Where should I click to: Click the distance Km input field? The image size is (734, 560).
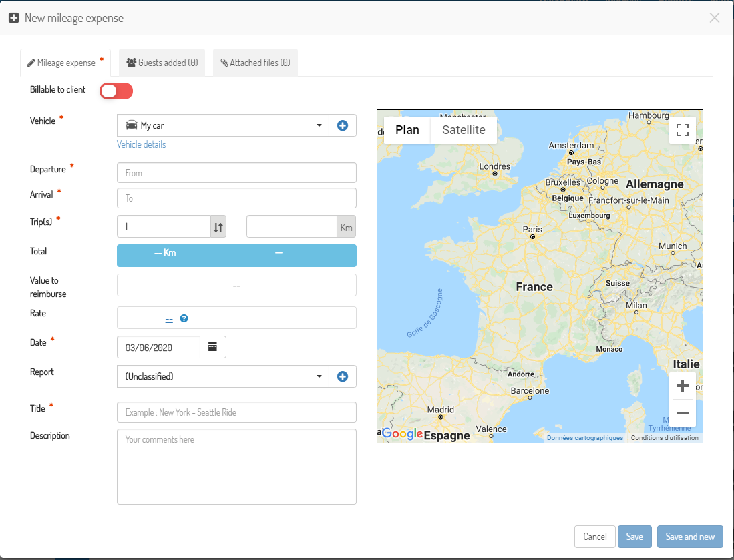pyautogui.click(x=292, y=226)
